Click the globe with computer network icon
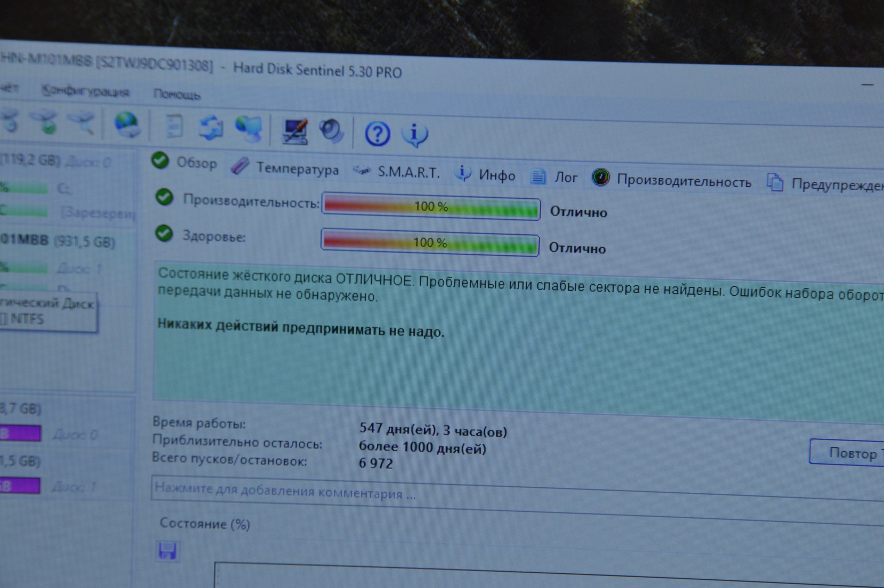 [248, 129]
